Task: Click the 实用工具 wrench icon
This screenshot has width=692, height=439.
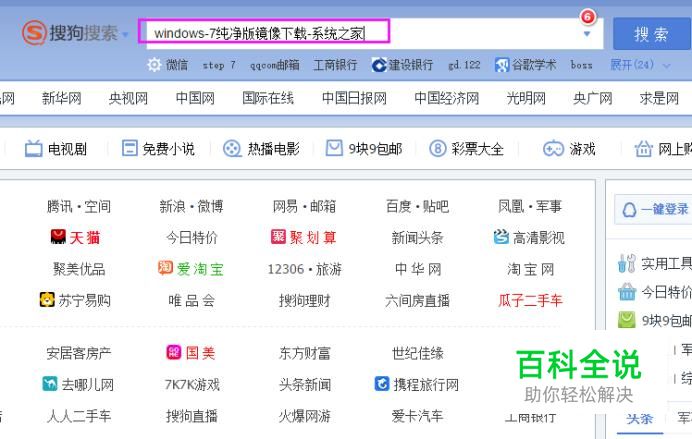Action: click(627, 263)
